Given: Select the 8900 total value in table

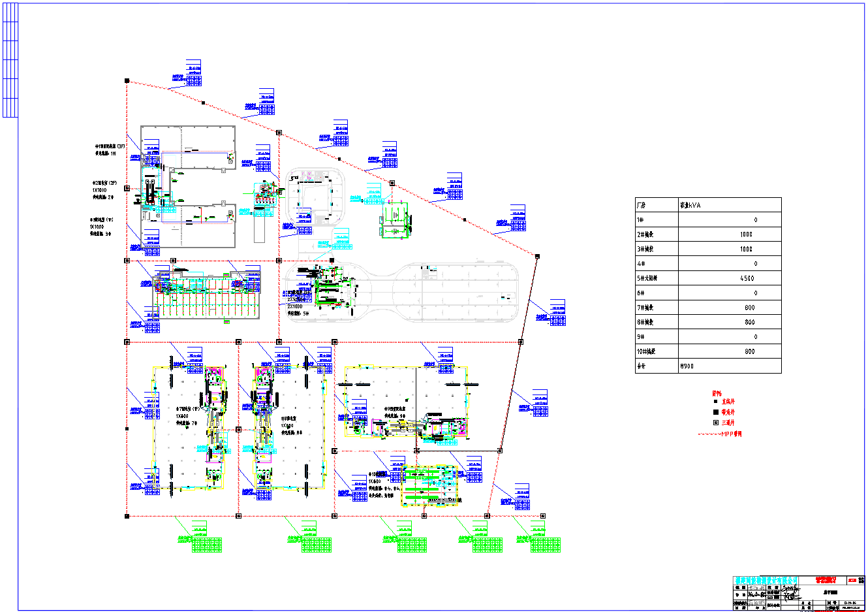Looking at the screenshot, I should pyautogui.click(x=687, y=366).
